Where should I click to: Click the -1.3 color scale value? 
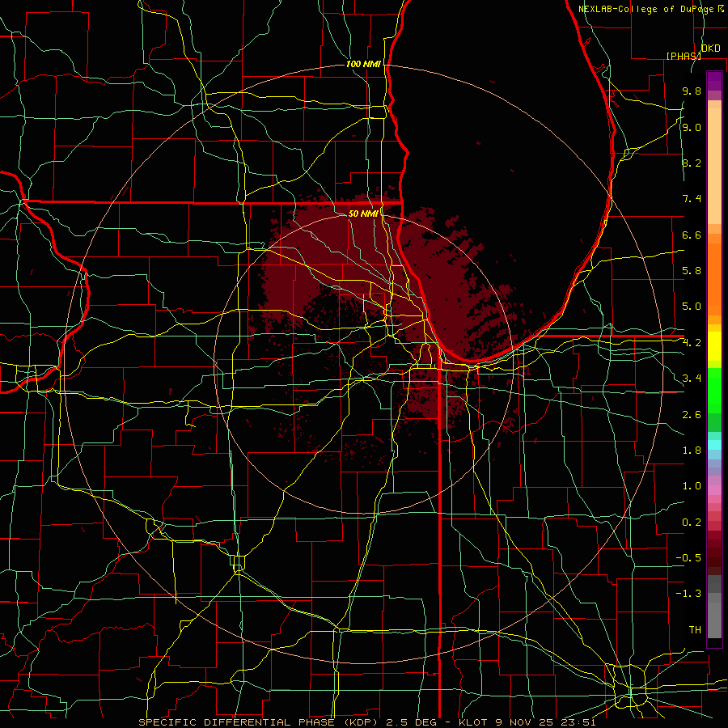(x=688, y=594)
